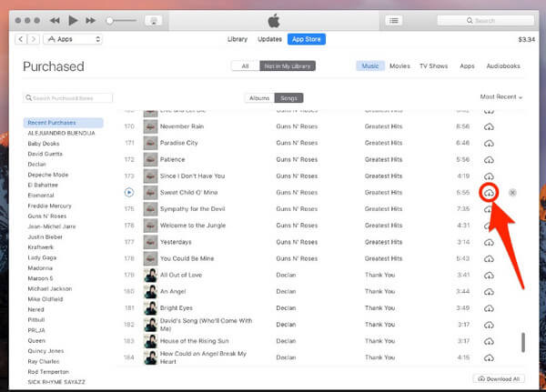Click Sympathy for the Devil title

[192, 209]
